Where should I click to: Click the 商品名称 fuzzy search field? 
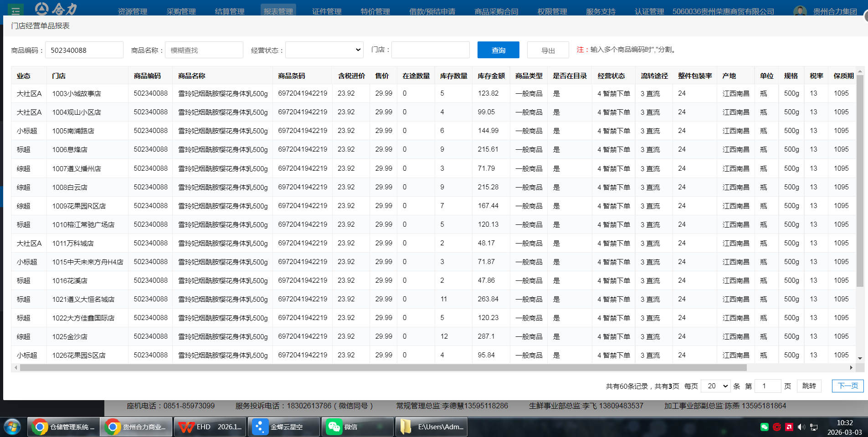click(x=204, y=50)
